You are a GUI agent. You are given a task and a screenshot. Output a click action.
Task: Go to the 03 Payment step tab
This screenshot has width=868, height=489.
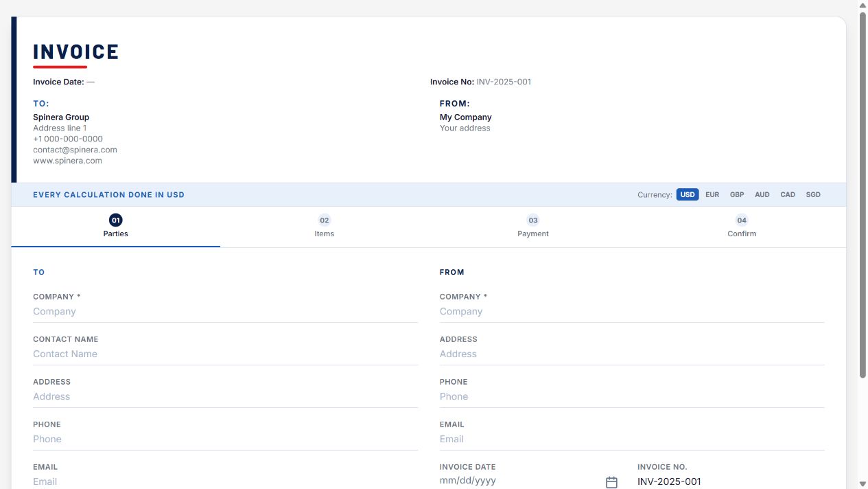533,227
